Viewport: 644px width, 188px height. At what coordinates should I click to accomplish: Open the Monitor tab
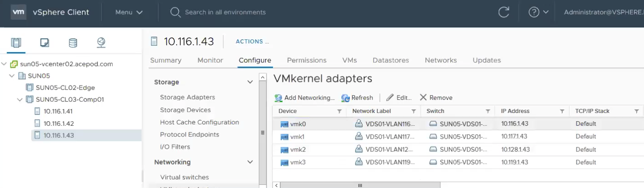(210, 60)
